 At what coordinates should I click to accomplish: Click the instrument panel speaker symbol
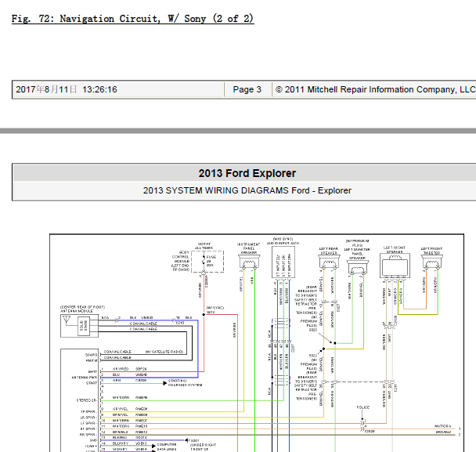tap(249, 262)
